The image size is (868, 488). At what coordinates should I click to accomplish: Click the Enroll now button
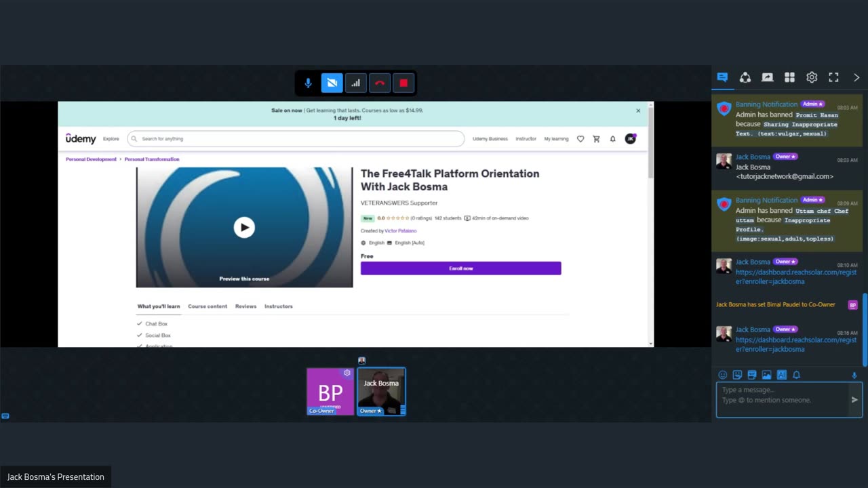[x=461, y=268]
